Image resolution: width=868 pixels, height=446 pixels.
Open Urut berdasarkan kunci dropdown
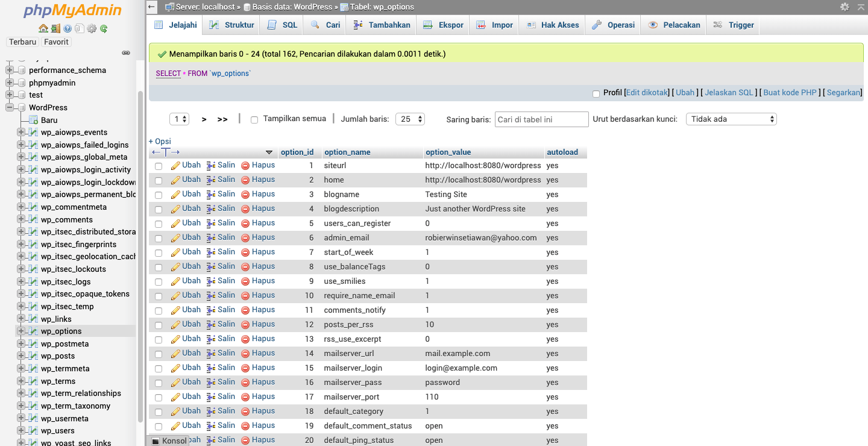point(731,119)
